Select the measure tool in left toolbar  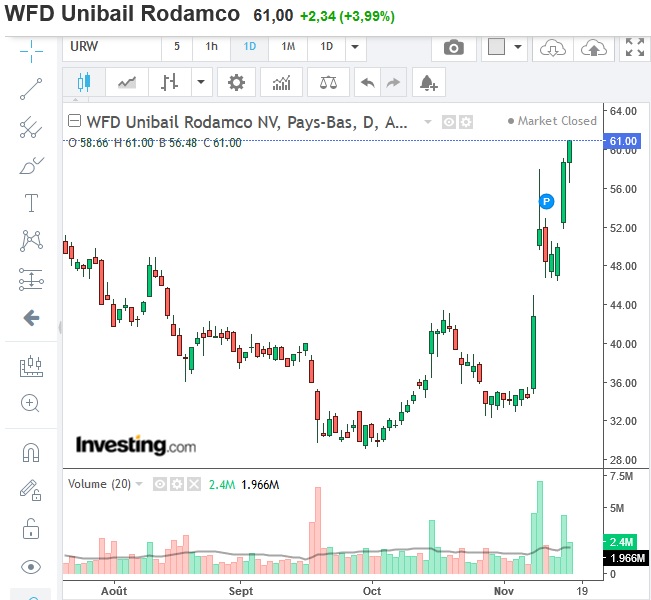(31, 366)
